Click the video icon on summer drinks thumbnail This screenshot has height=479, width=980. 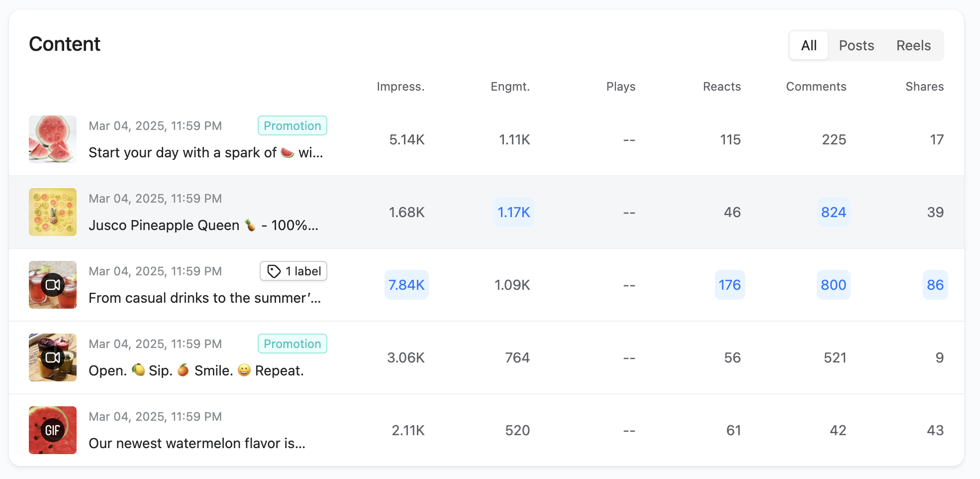click(x=53, y=285)
